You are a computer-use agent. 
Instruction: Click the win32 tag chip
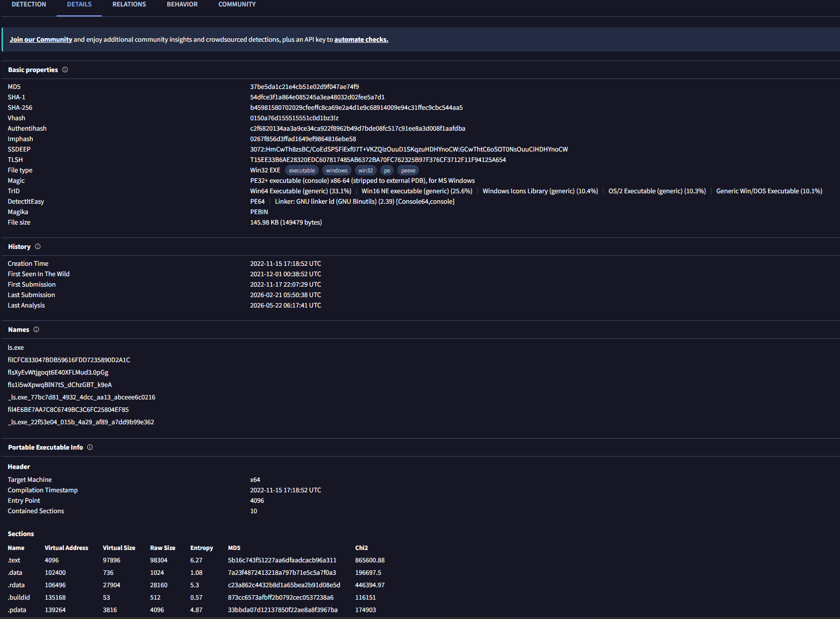click(365, 170)
